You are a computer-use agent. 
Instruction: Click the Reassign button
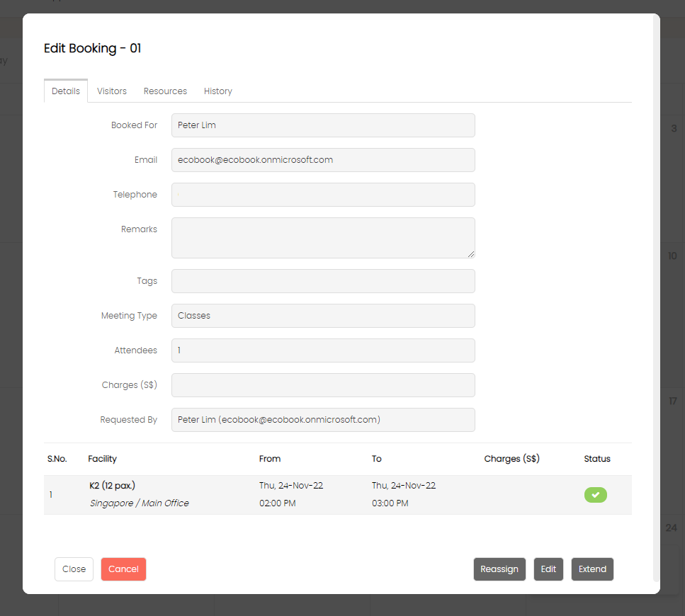coord(499,569)
